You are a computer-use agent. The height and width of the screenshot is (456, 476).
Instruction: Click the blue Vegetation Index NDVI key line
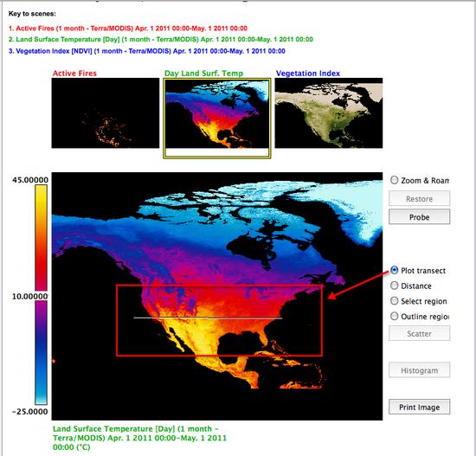click(146, 51)
